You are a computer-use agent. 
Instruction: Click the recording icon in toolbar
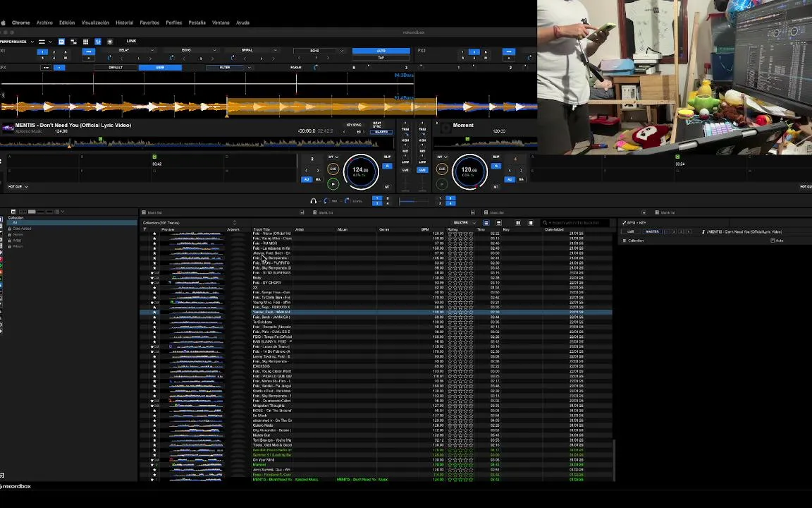click(110, 42)
